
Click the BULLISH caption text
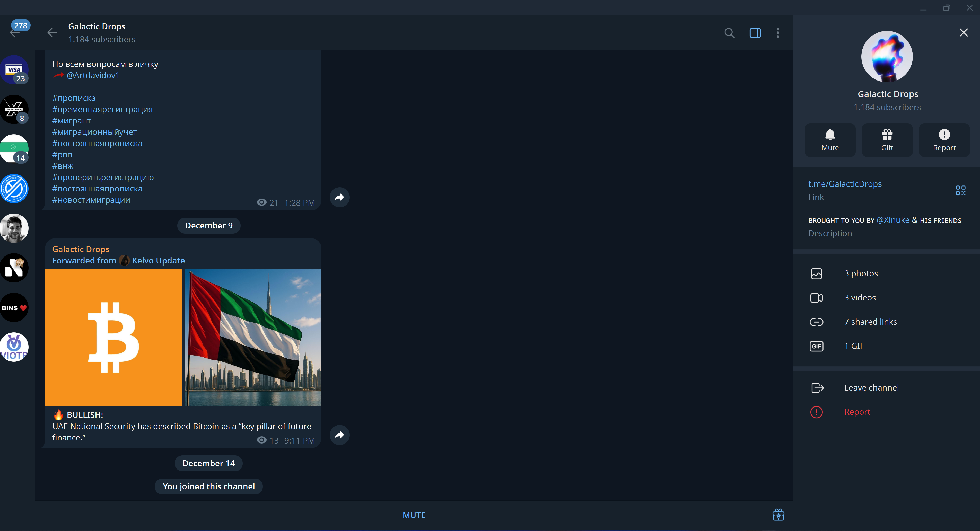[85, 415]
